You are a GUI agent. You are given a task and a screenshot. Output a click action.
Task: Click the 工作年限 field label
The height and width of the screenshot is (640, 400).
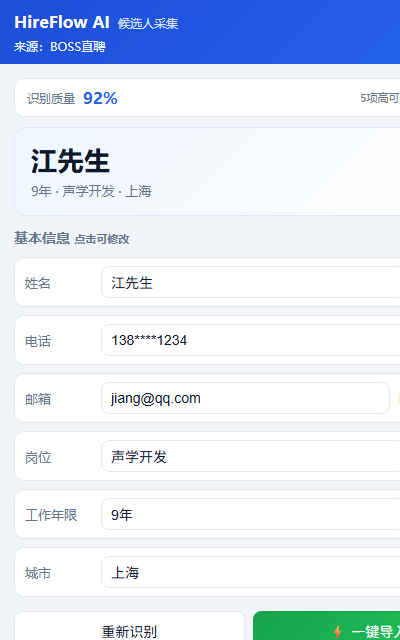pos(51,515)
